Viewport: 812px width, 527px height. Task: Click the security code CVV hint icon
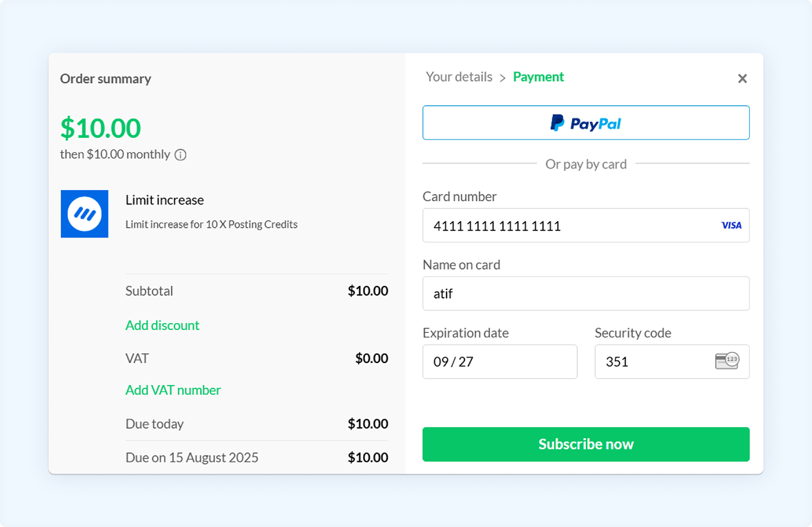click(x=727, y=361)
